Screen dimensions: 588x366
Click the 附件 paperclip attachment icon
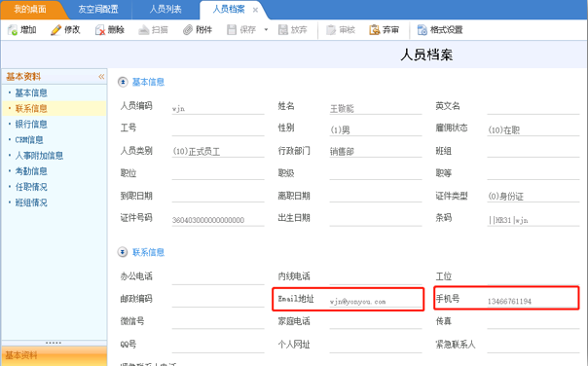coord(188,30)
